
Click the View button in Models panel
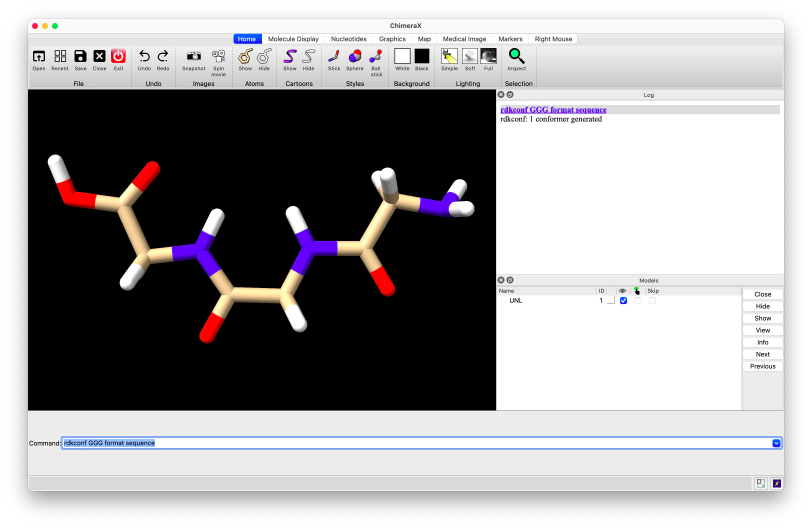pyautogui.click(x=763, y=330)
